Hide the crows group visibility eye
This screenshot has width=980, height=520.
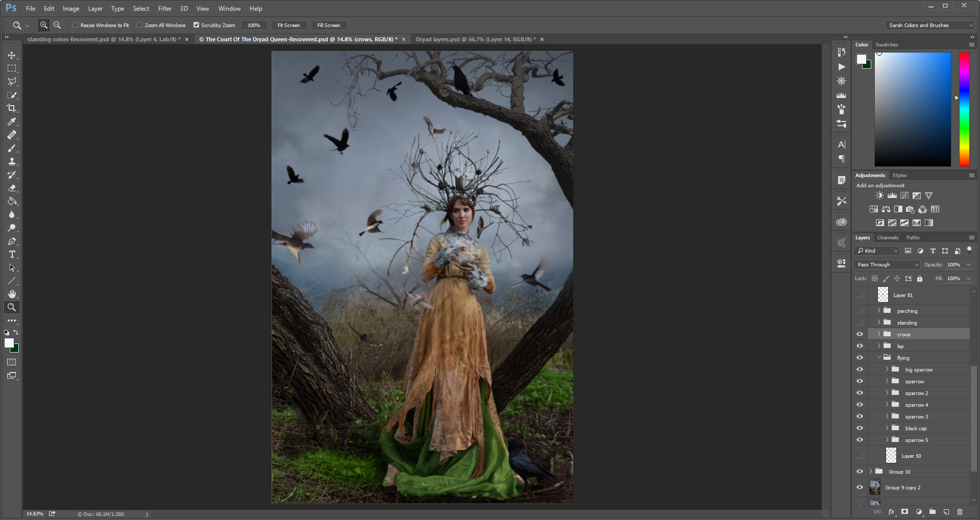[x=860, y=334]
